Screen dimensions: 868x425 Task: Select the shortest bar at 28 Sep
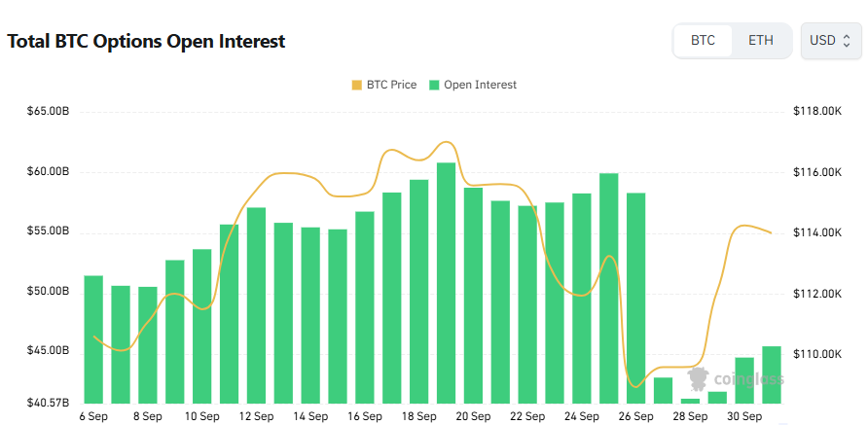click(690, 400)
